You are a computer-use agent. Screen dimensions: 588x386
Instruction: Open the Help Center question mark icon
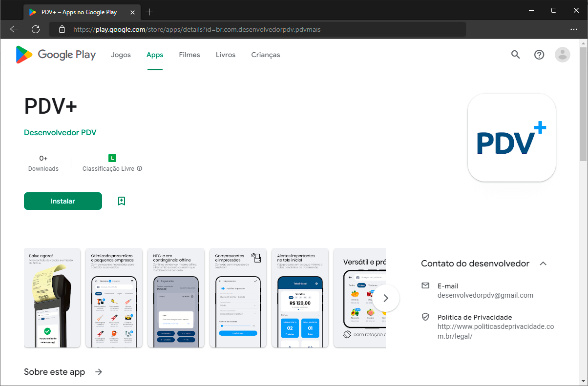[x=539, y=55]
